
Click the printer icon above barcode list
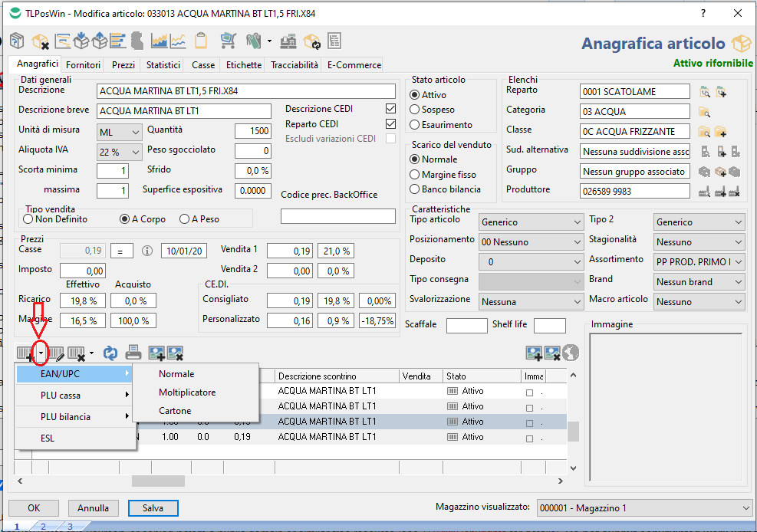point(133,353)
